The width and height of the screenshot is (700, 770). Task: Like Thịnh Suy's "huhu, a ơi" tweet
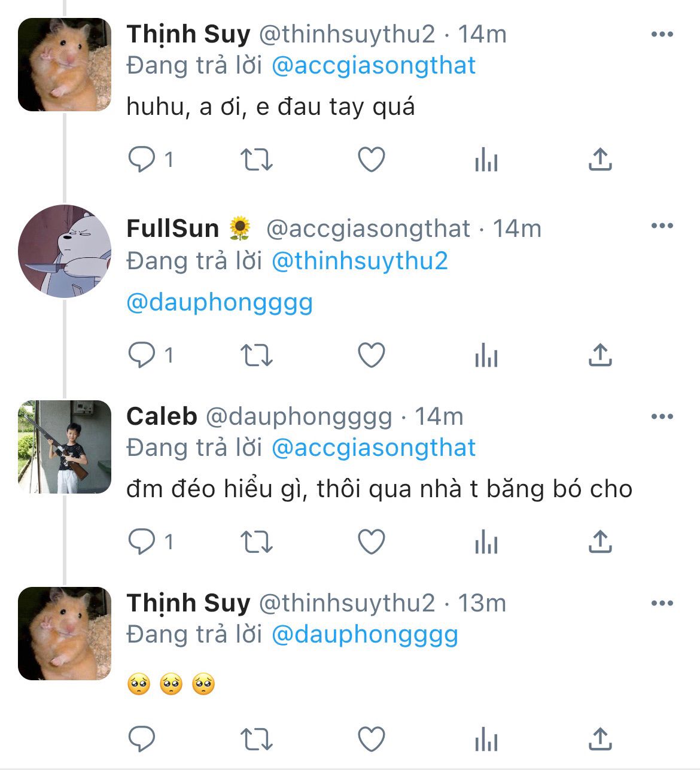tap(371, 160)
